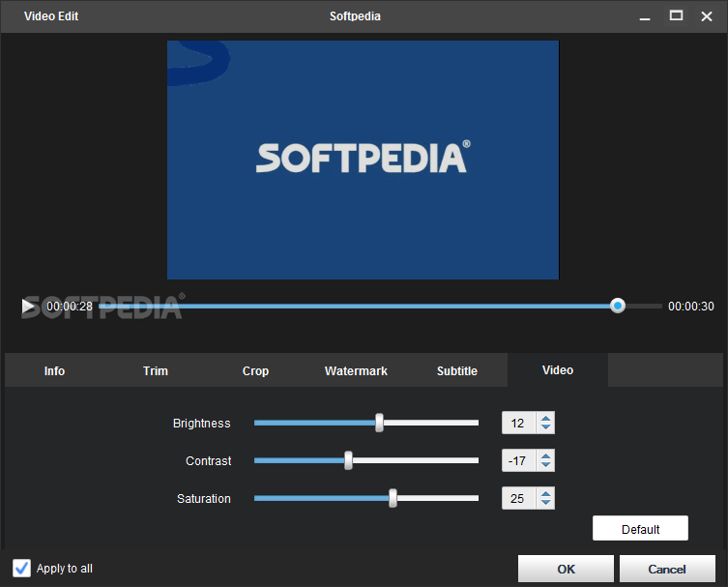Screen dimensions: 728x587
Task: Toggle the Apply to all checkbox
Action: (x=21, y=568)
